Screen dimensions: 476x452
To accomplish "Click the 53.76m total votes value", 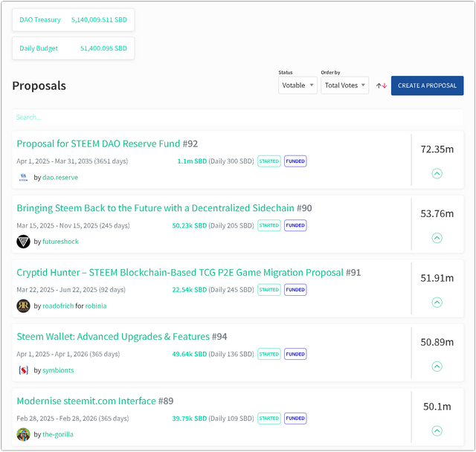I will (x=437, y=213).
